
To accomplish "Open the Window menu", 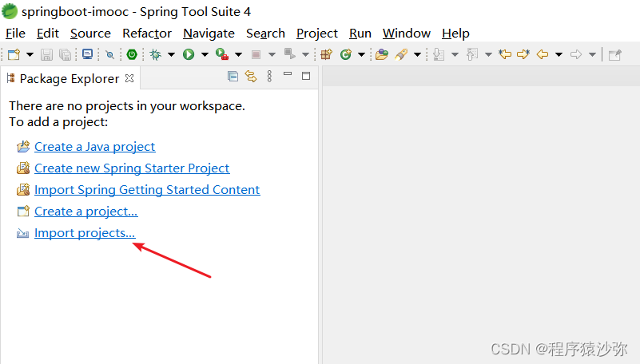I will [407, 34].
